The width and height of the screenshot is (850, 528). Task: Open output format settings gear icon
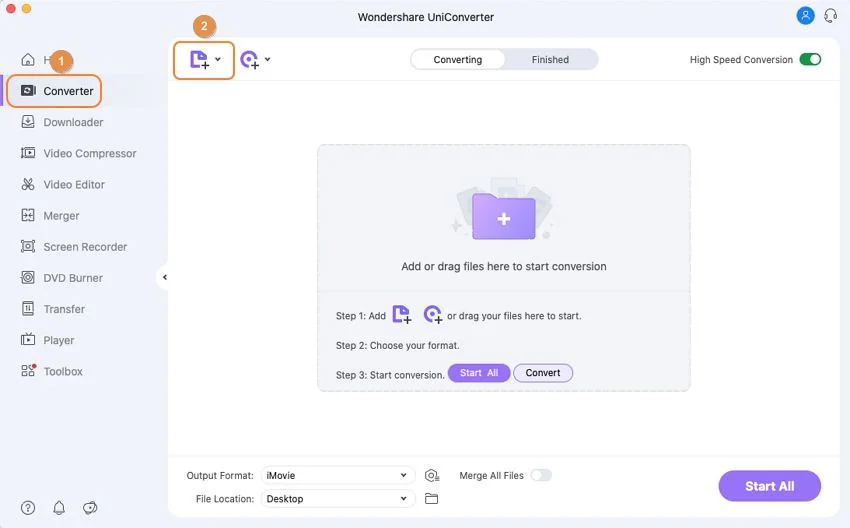pos(432,475)
